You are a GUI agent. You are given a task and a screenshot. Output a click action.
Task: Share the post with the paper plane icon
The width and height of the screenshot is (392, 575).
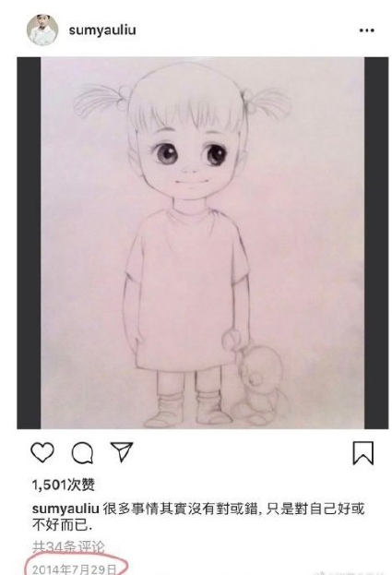pyautogui.click(x=122, y=451)
